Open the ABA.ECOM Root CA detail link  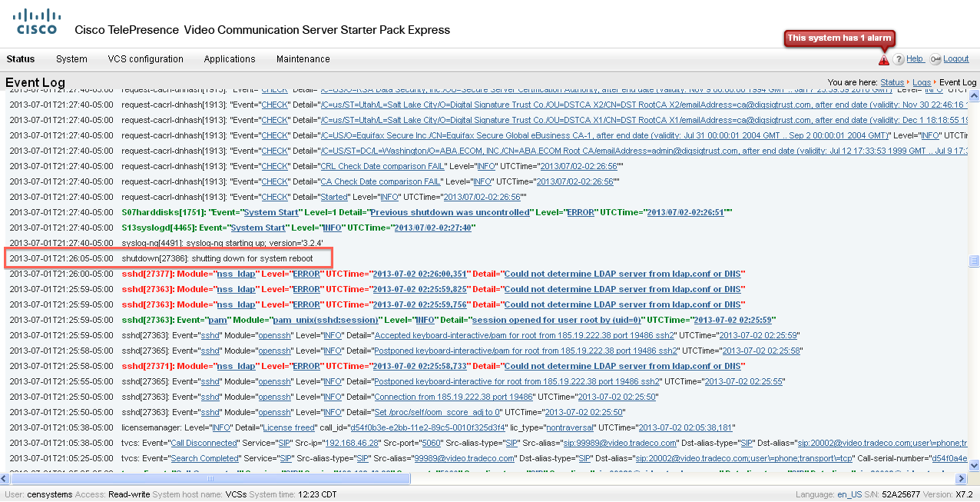[644, 151]
